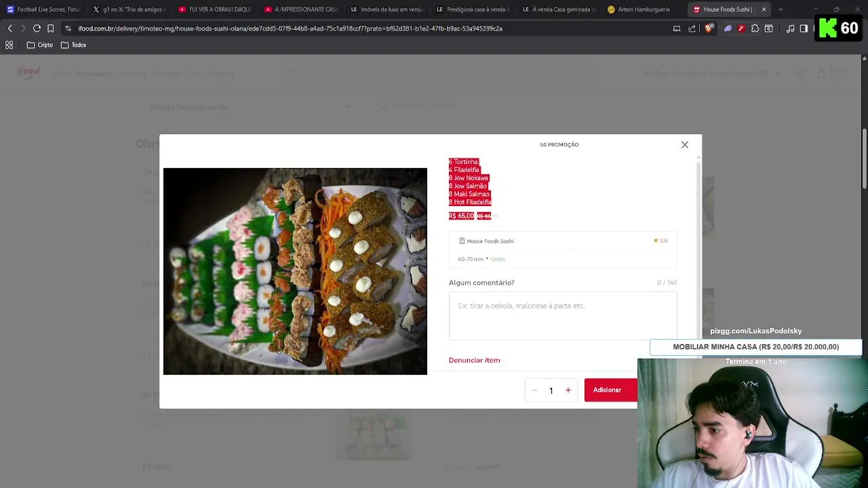Open a new browser tab
Viewport: 868px width, 488px height.
[781, 9]
